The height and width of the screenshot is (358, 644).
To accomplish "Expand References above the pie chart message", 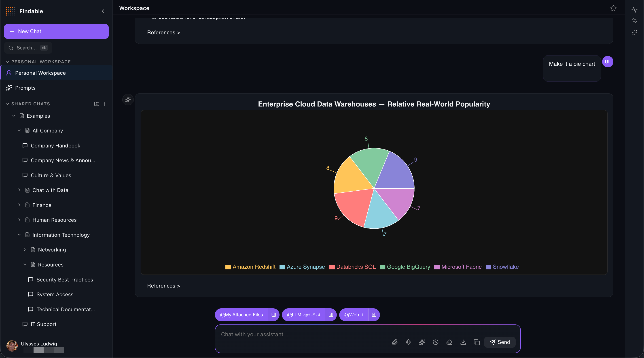I will pos(163,32).
